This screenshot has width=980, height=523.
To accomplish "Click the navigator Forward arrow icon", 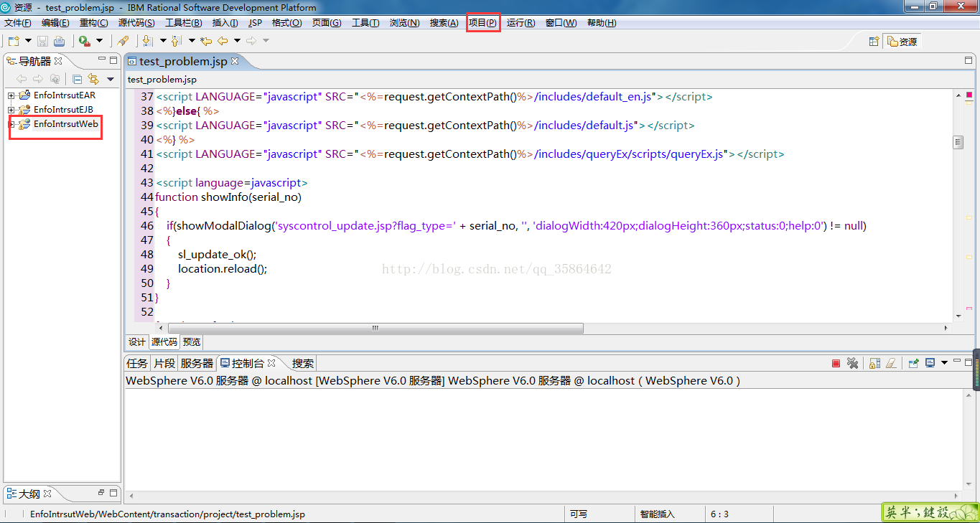I will pyautogui.click(x=38, y=79).
